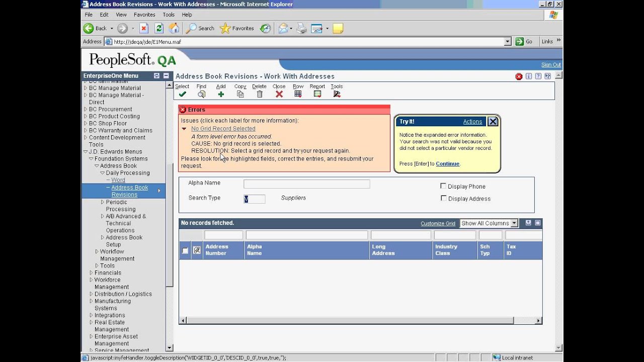Click the Sign Out link
This screenshot has height=362, width=644.
[x=551, y=65]
